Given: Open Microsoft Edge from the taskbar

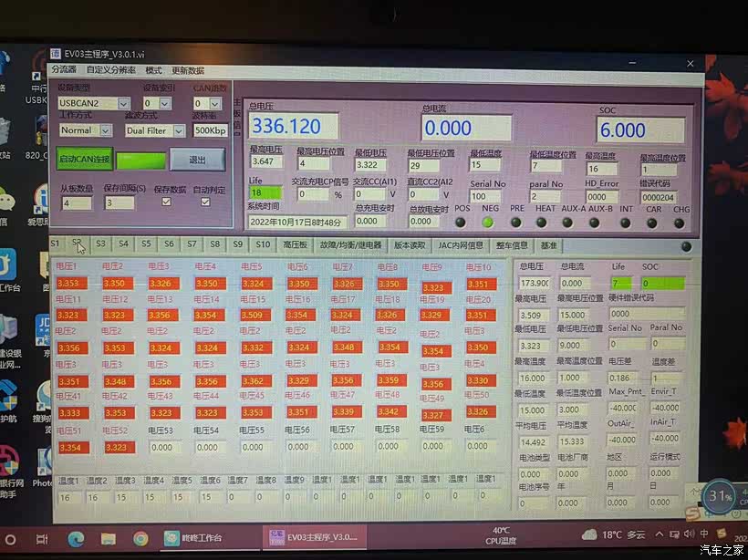Looking at the screenshot, I should click(76, 538).
